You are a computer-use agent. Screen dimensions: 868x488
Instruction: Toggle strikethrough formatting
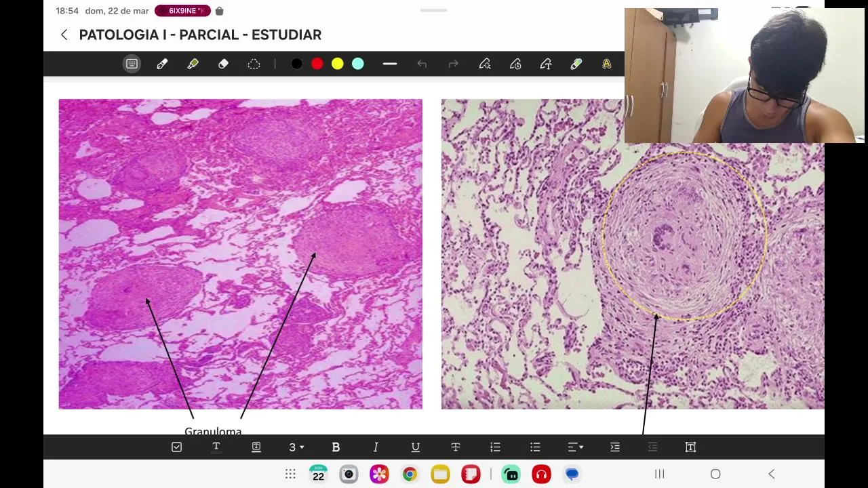(456, 447)
